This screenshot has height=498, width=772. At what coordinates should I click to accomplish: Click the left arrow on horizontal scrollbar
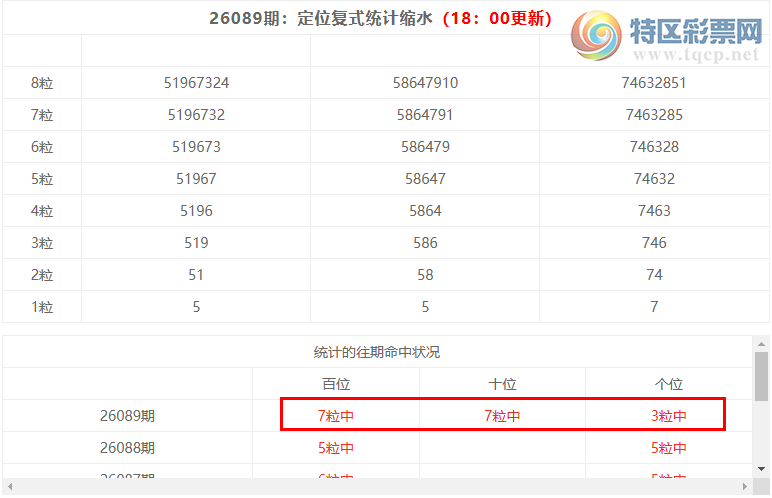10,487
